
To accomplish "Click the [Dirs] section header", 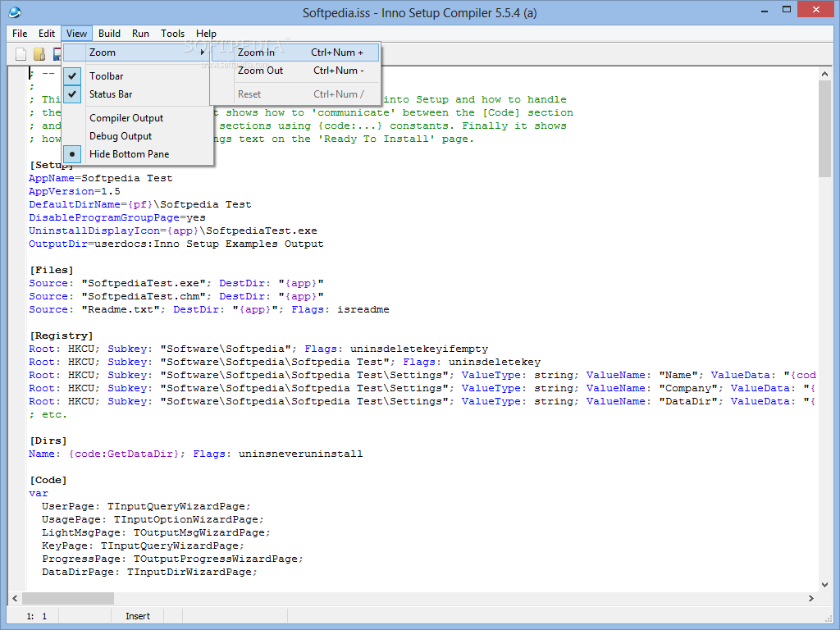I will [48, 441].
